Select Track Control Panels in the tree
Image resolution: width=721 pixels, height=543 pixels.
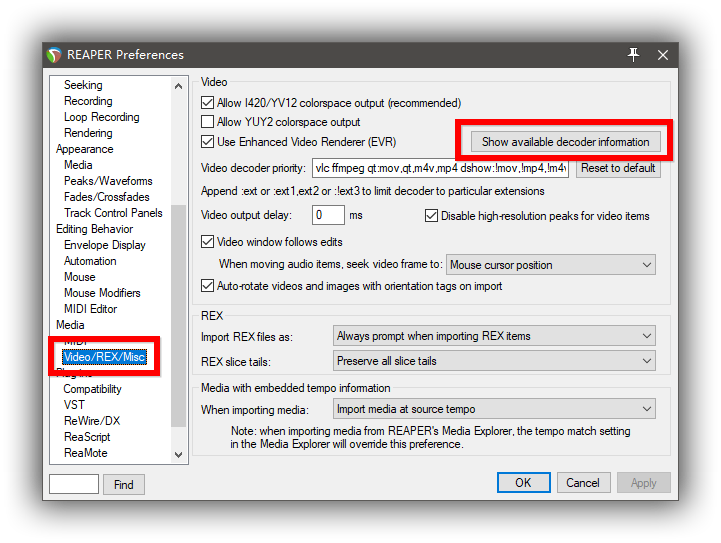point(113,213)
